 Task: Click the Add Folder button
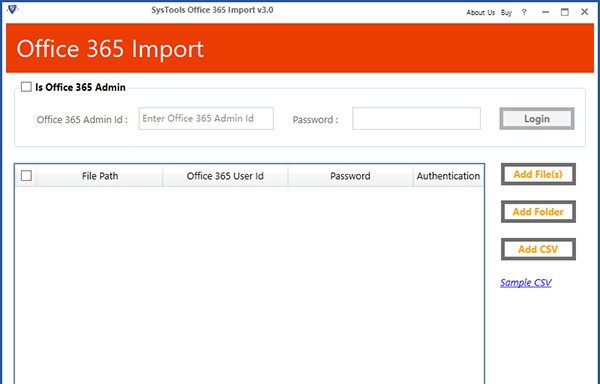(538, 212)
